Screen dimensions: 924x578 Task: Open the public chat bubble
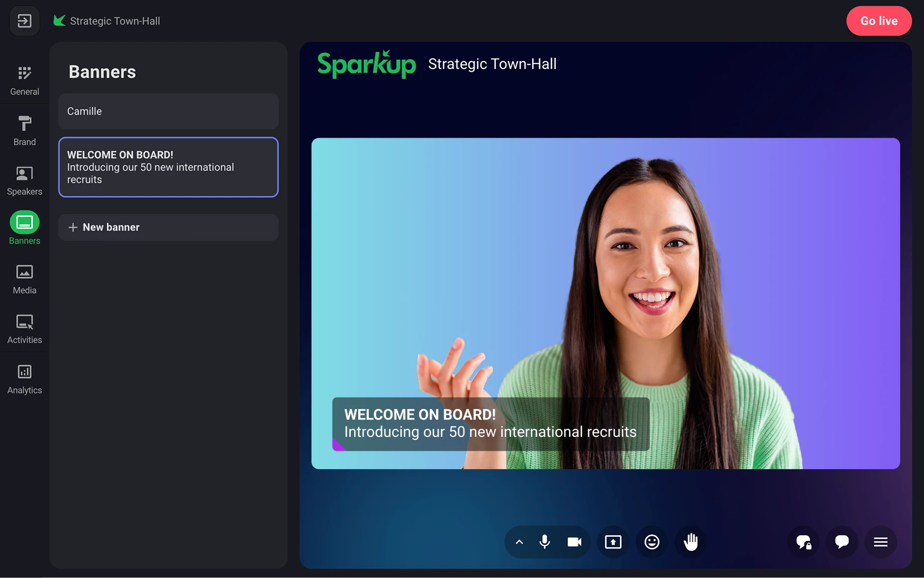pyautogui.click(x=842, y=542)
